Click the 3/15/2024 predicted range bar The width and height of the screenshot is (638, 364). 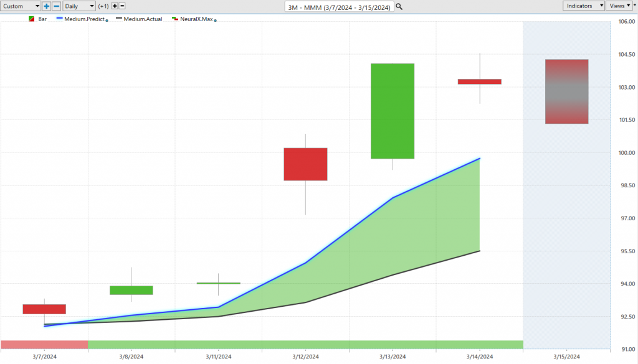567,91
